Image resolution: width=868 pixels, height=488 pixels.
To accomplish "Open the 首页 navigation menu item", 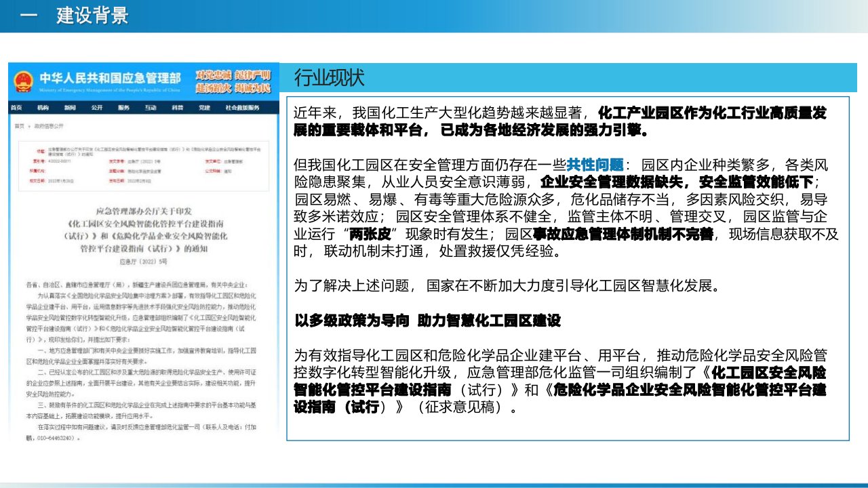I will (x=16, y=108).
